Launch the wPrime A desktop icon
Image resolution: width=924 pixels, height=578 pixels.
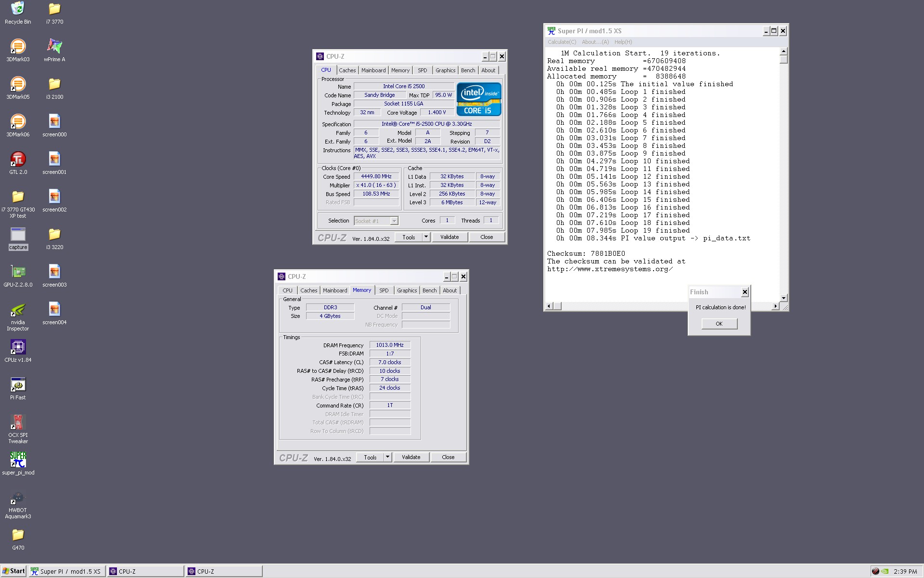click(x=54, y=50)
